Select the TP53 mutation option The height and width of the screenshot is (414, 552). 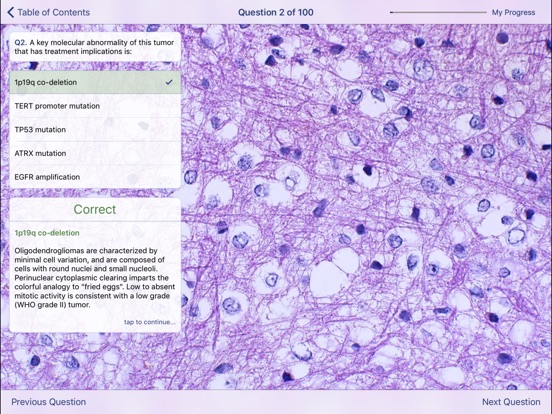95,130
